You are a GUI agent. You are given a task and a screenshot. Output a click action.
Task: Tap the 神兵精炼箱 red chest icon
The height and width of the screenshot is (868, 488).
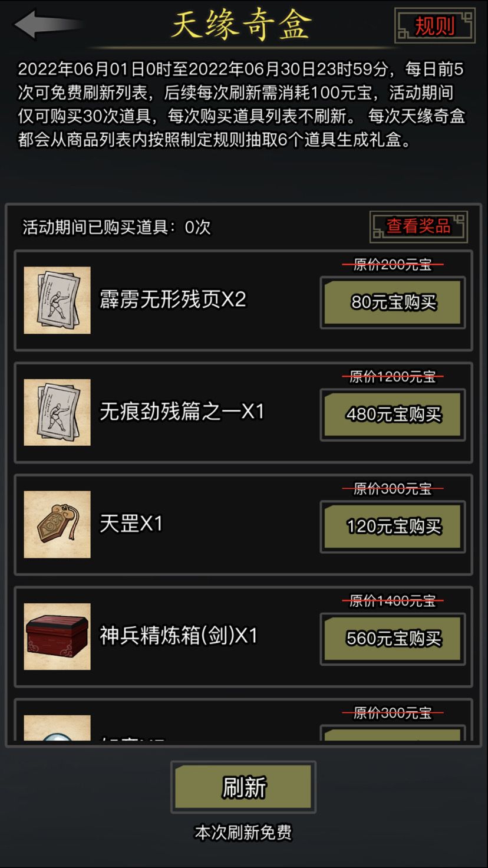pyautogui.click(x=57, y=636)
